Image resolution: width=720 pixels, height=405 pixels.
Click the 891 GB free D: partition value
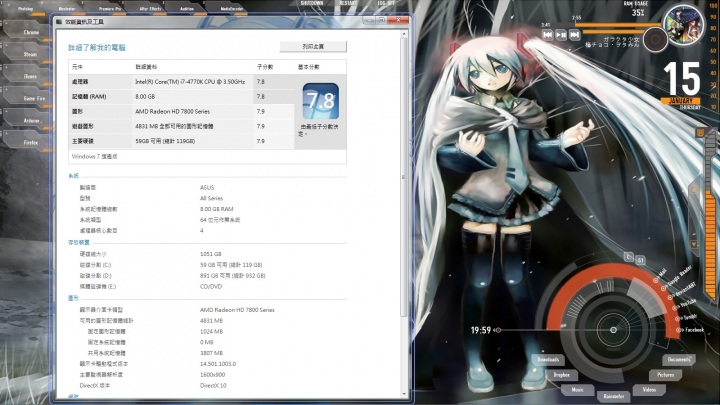232,276
